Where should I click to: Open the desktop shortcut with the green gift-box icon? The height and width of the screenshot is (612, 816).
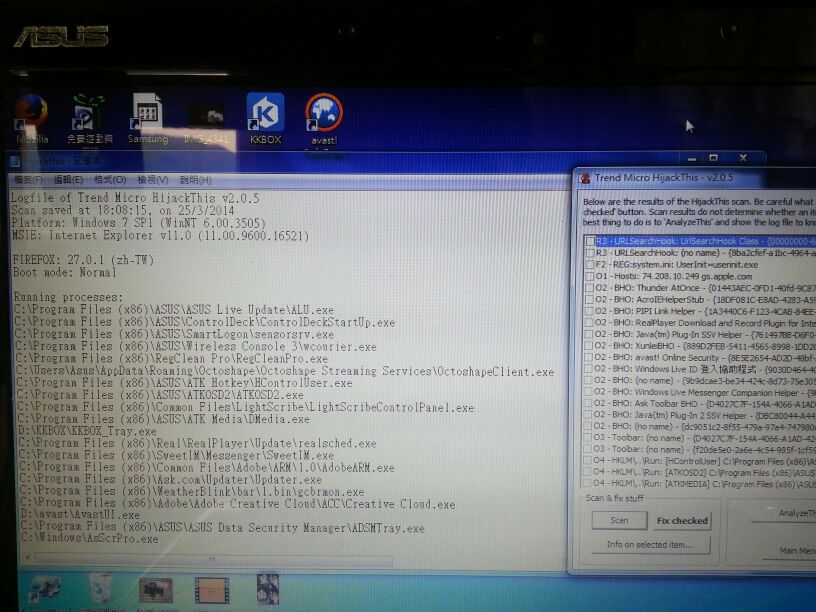click(90, 119)
